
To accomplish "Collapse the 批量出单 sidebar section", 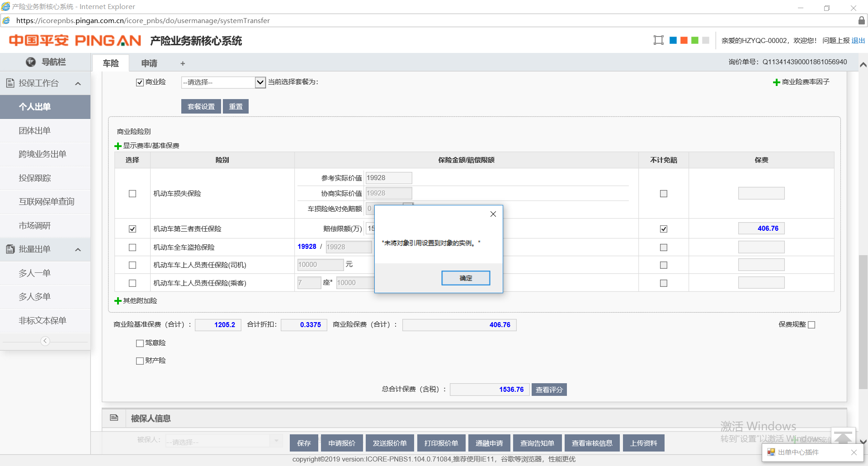I will click(78, 250).
